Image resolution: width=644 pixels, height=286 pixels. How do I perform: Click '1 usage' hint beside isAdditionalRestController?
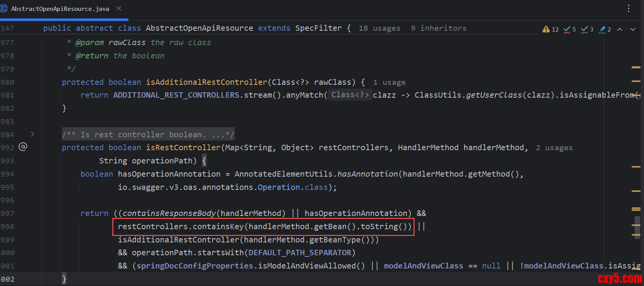(389, 82)
